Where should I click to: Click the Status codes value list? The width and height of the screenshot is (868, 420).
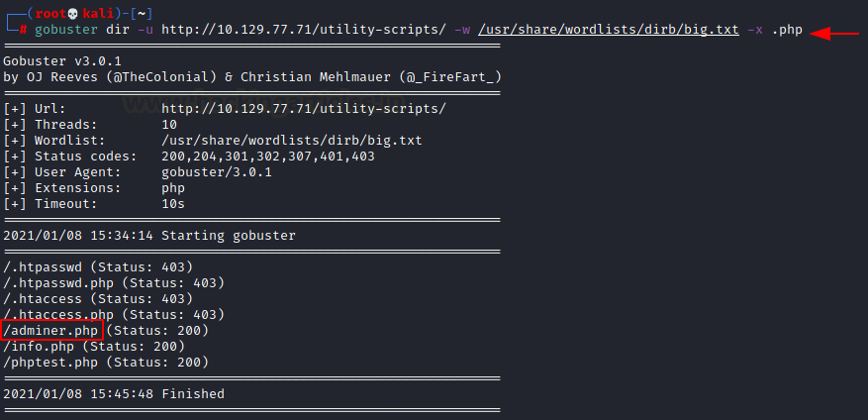point(268,157)
